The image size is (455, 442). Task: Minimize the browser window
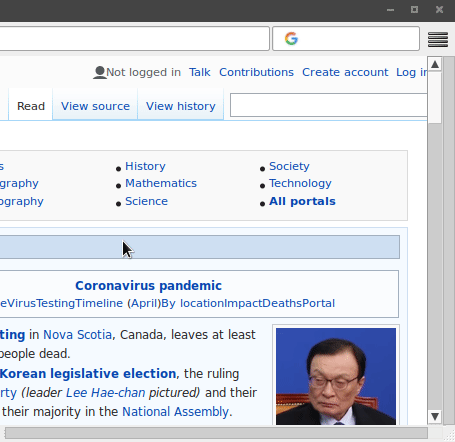pyautogui.click(x=390, y=10)
